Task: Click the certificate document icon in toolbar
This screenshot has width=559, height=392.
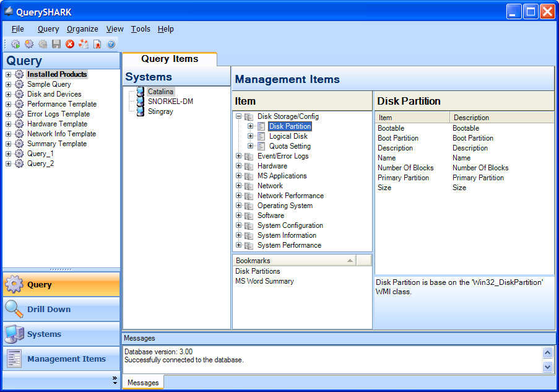Action: tap(97, 44)
